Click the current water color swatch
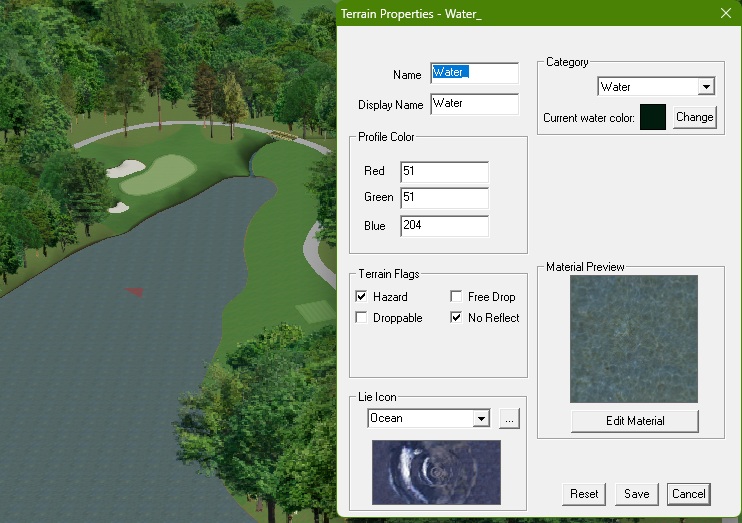742x523 pixels. point(653,117)
